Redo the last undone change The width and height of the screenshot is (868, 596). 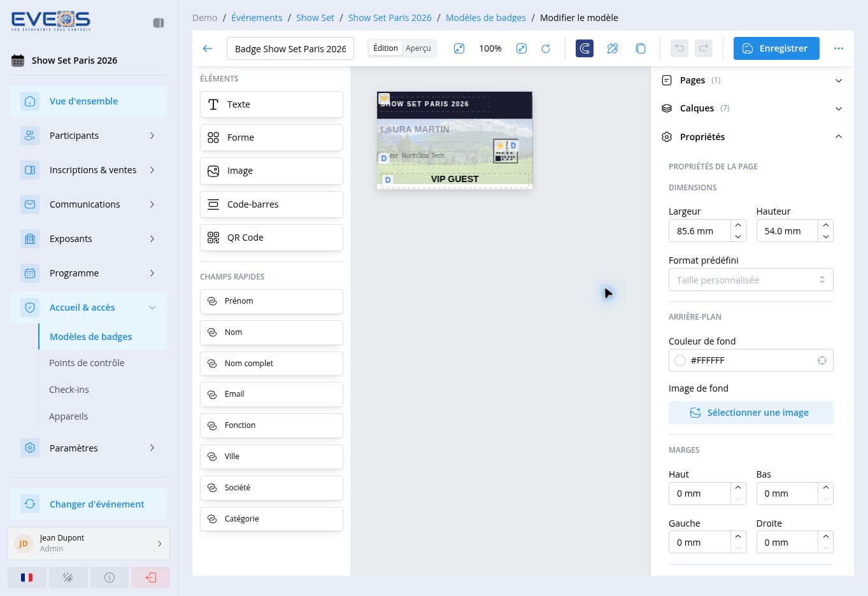[x=704, y=48]
